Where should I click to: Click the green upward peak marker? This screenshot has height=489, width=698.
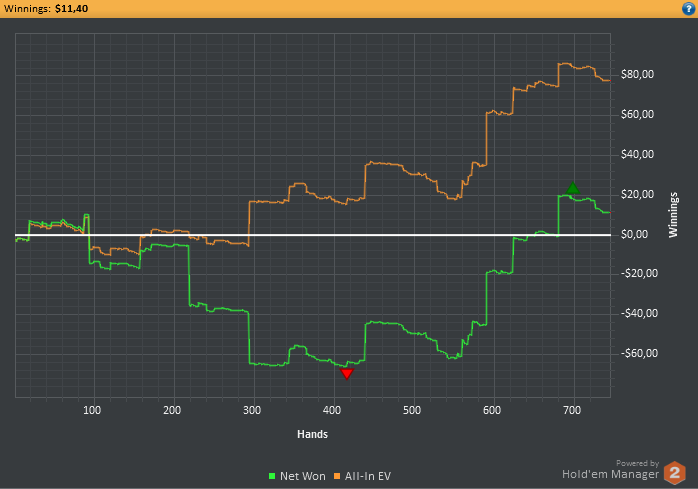click(572, 188)
